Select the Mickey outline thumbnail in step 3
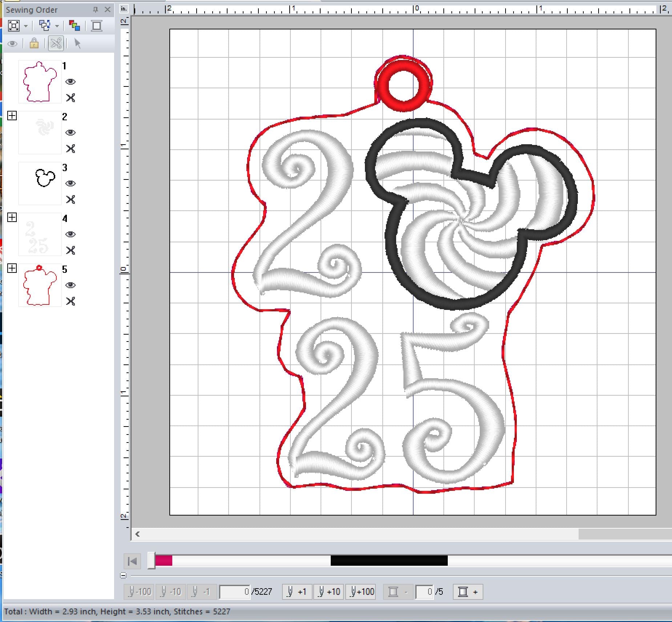 [40, 183]
